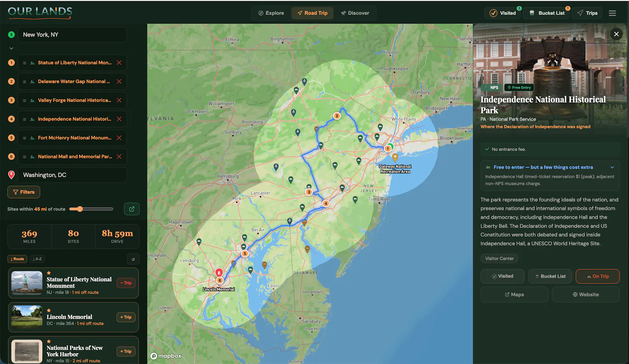Screen dimensions: 629x364
Task: Click the red end marker E on map
Action: 219,272
